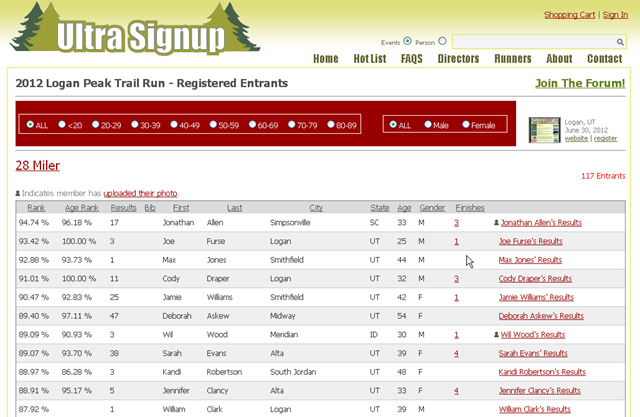Click the Ultra Signup logo
This screenshot has width=640, height=417.
pos(135,29)
